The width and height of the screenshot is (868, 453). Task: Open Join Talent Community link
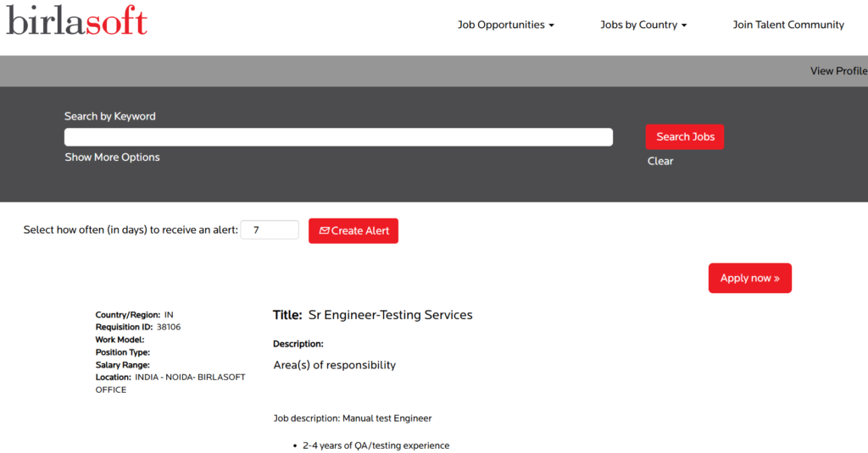(x=788, y=25)
